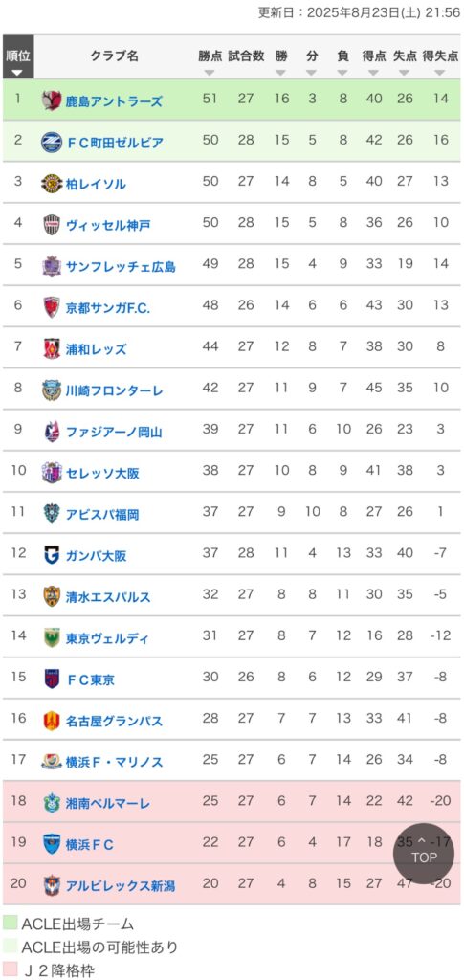Click the Kashiwa Reysol crest icon
Viewport: 464px width, 980px height.
pyautogui.click(x=52, y=184)
